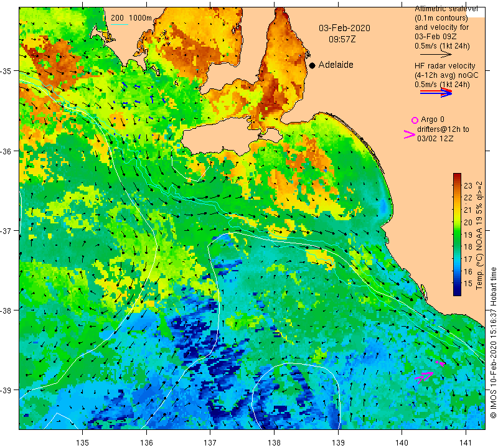Viewport: 498px width, 448px height.
Task: Click the 'drifters@12h to' legend text
Action: [x=443, y=129]
